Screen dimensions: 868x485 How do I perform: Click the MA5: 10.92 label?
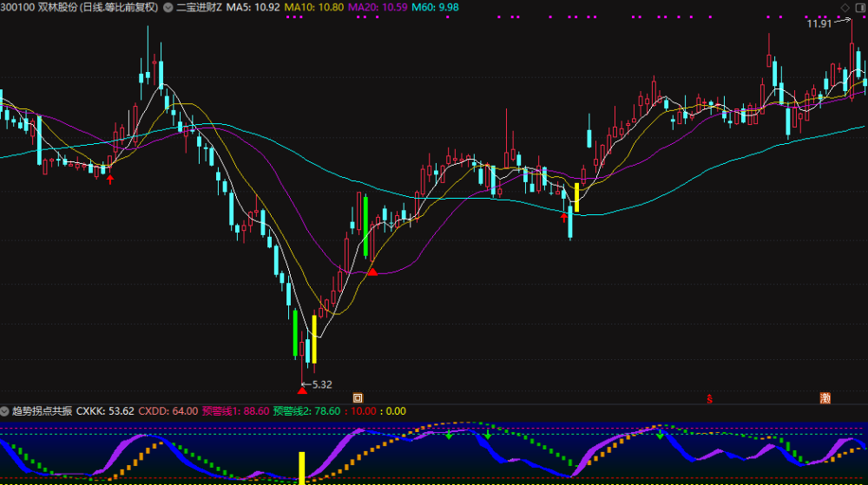point(253,8)
